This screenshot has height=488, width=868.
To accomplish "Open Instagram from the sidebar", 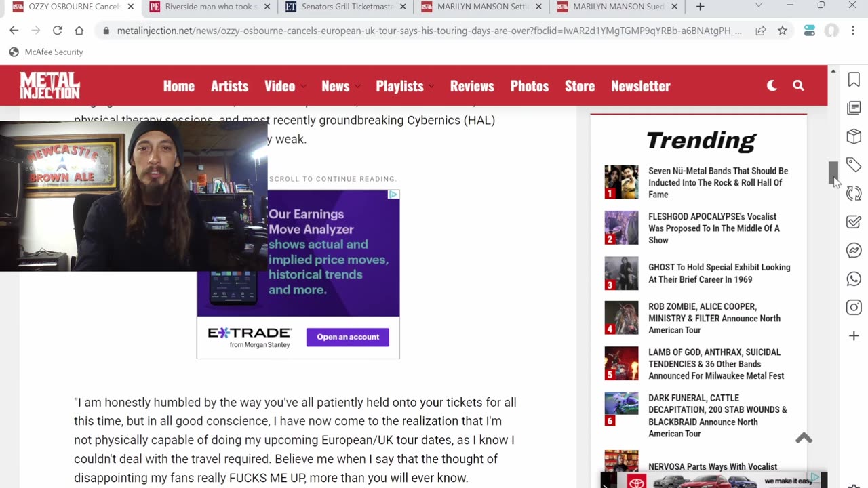I will [854, 307].
